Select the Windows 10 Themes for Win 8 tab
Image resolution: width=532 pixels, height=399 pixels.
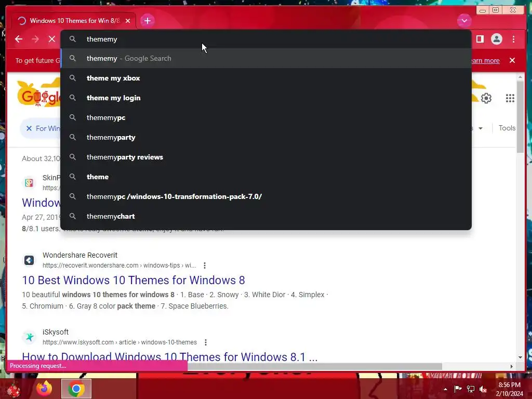tap(74, 21)
